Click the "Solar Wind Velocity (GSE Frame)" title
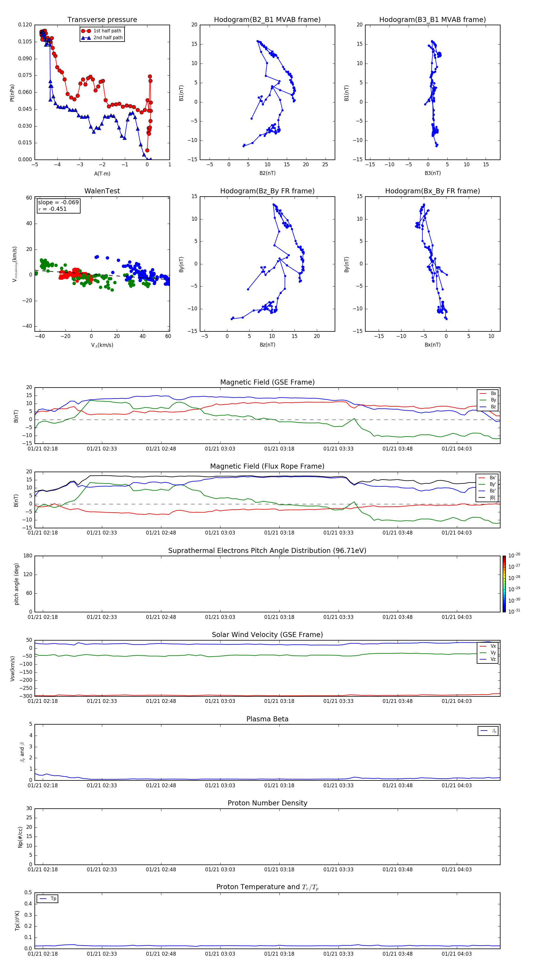Screen dimensions: 535x980 point(267,635)
